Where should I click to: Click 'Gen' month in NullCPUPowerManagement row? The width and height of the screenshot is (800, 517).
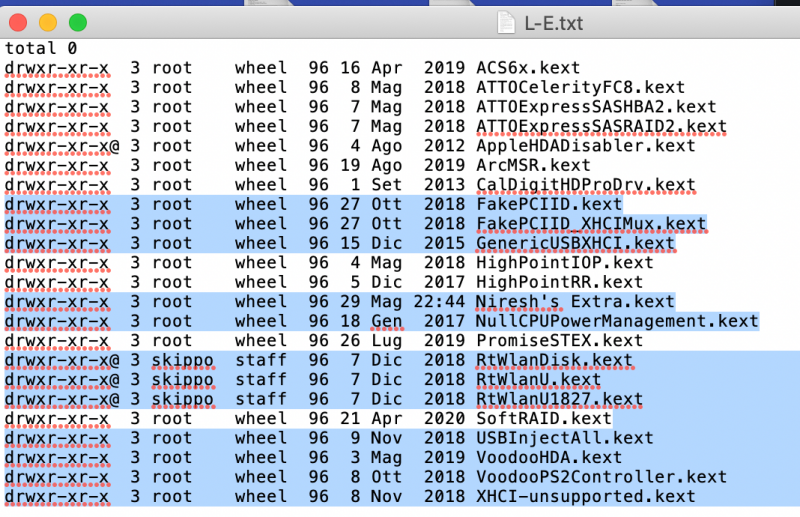tap(387, 321)
